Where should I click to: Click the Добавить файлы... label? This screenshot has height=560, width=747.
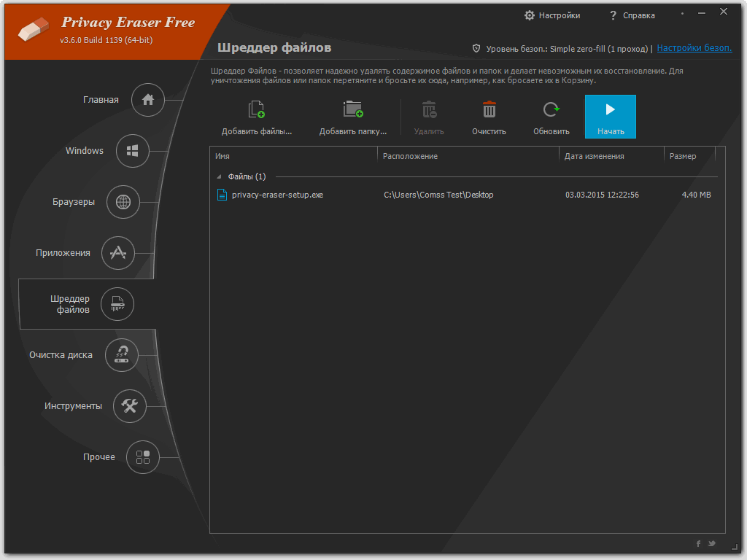point(257,131)
